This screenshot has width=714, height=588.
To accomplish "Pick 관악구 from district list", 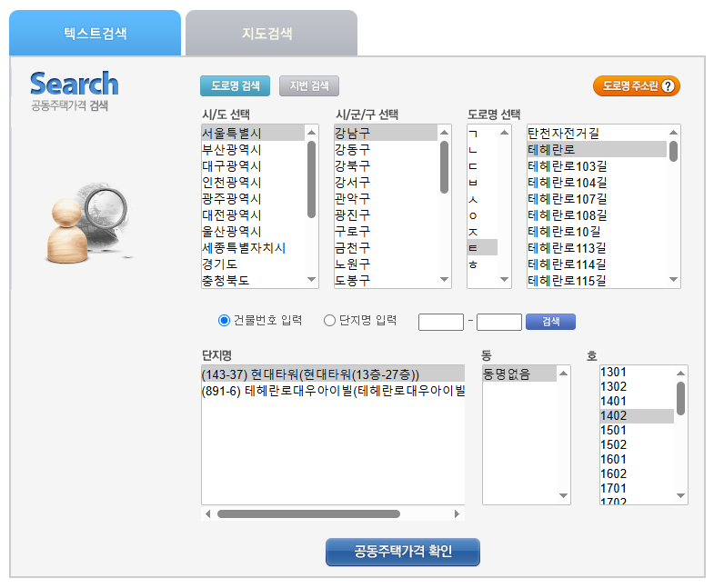I will (x=386, y=198).
